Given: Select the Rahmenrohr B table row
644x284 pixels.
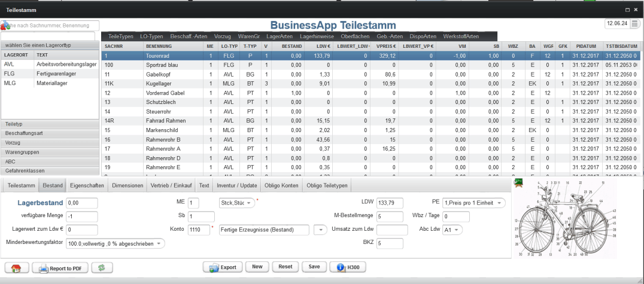Looking at the screenshot, I should point(371,139).
